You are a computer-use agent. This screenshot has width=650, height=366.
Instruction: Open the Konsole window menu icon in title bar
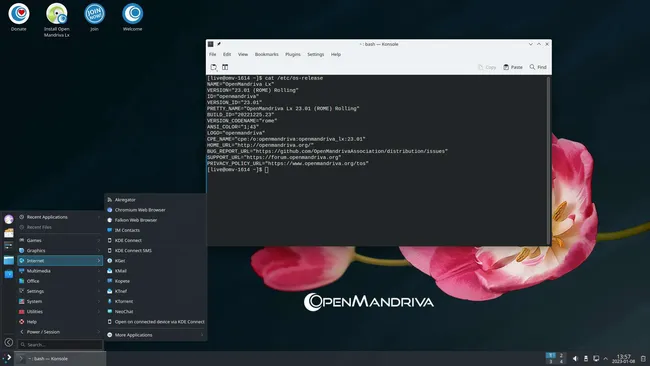click(x=211, y=44)
